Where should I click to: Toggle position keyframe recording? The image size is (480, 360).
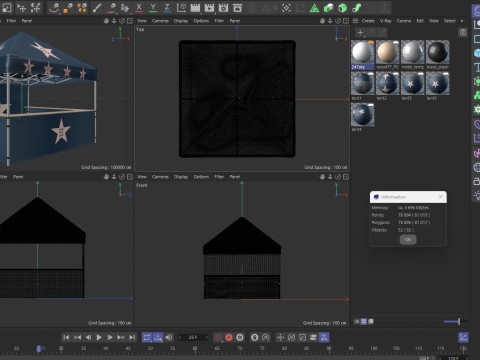click(x=280, y=337)
